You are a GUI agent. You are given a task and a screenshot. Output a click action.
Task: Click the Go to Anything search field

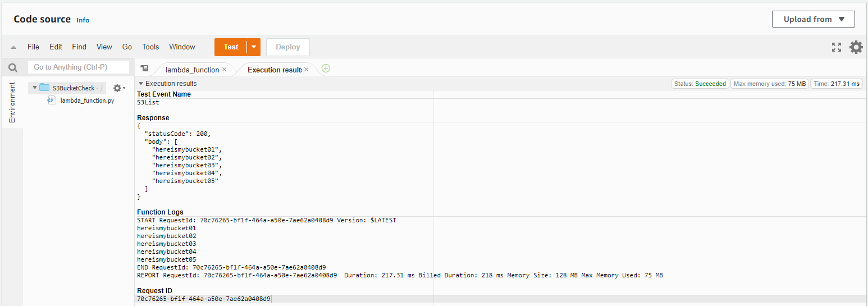click(79, 67)
